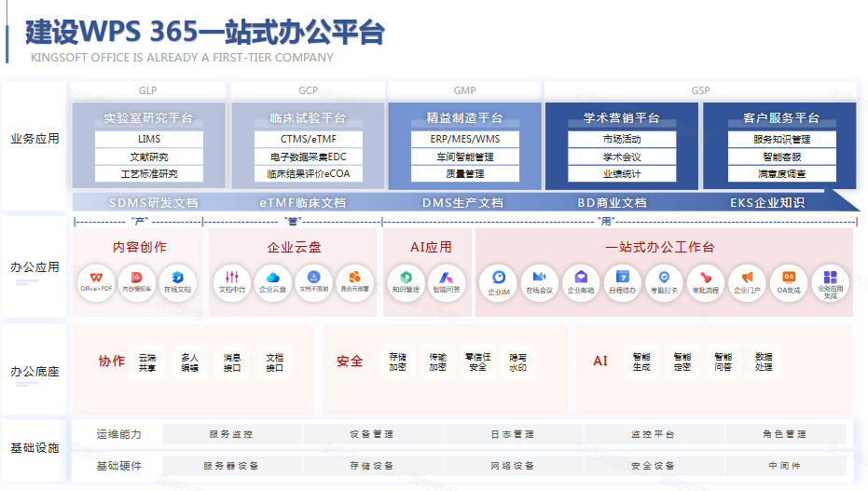Select the 精益制造平台 heading

coord(464,117)
